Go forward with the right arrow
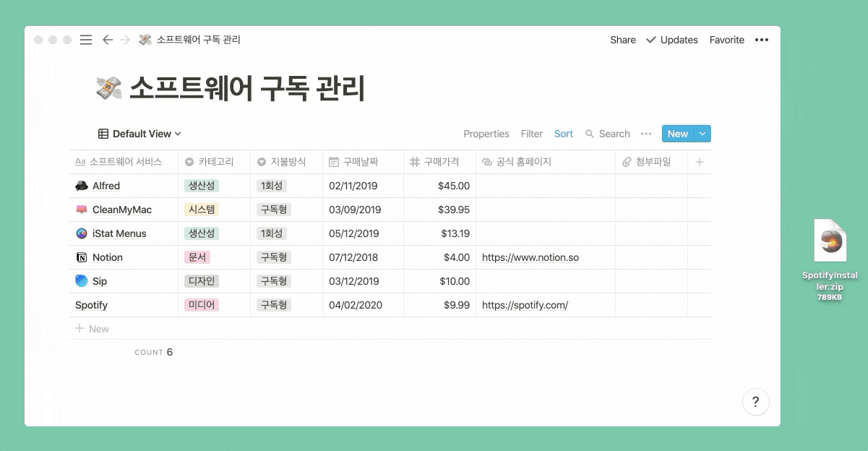The height and width of the screenshot is (451, 868). pos(125,40)
